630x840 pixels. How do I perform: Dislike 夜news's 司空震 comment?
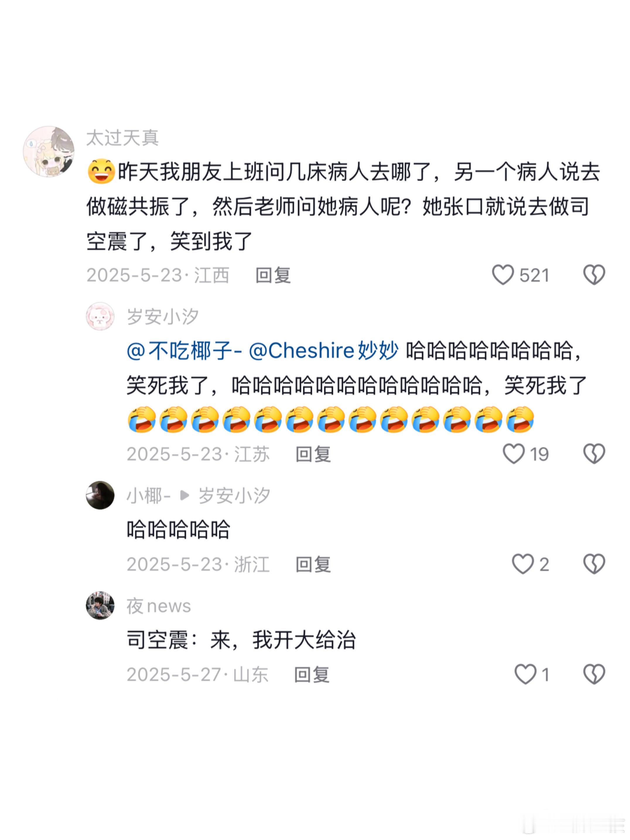tap(594, 675)
